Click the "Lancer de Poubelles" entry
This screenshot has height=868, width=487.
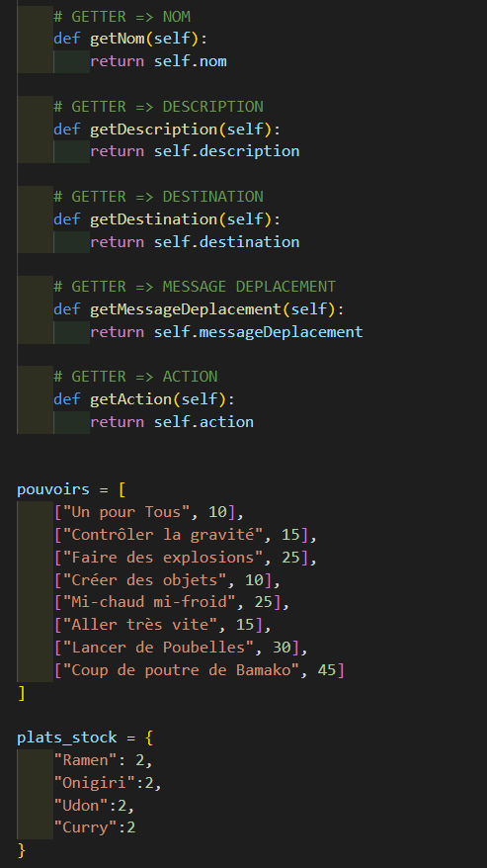[181, 648]
